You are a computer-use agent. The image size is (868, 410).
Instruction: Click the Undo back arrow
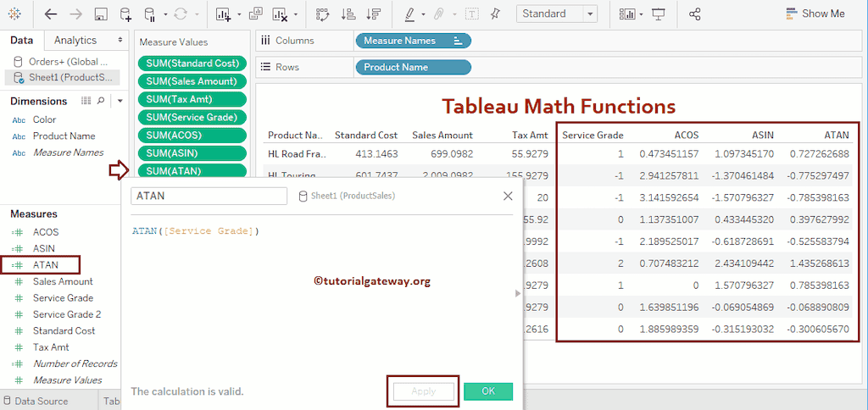51,14
